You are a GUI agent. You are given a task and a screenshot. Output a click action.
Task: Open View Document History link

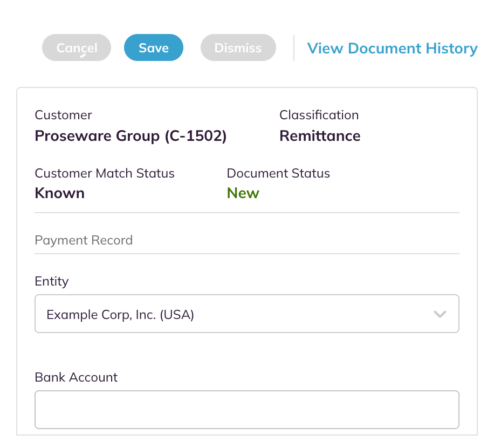point(392,48)
